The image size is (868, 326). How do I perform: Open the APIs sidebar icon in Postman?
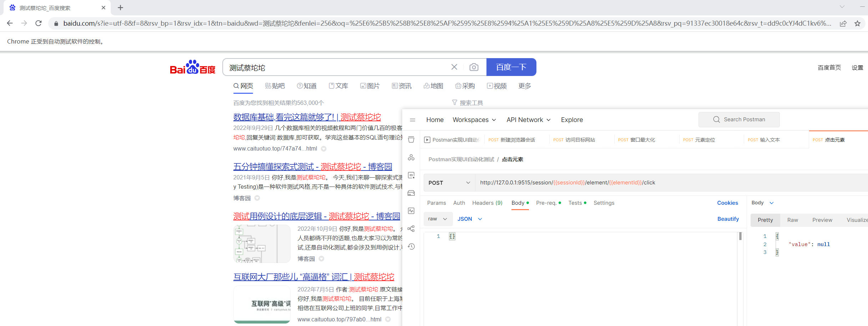(x=411, y=157)
